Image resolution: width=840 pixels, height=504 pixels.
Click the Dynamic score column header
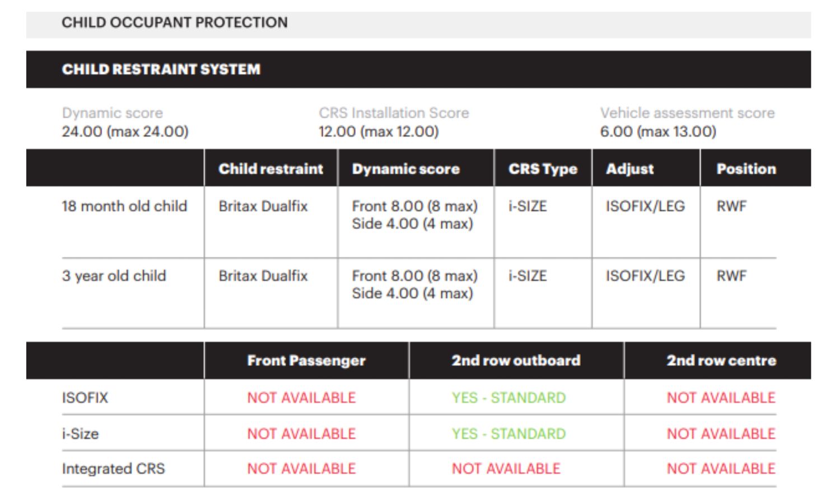(406, 169)
